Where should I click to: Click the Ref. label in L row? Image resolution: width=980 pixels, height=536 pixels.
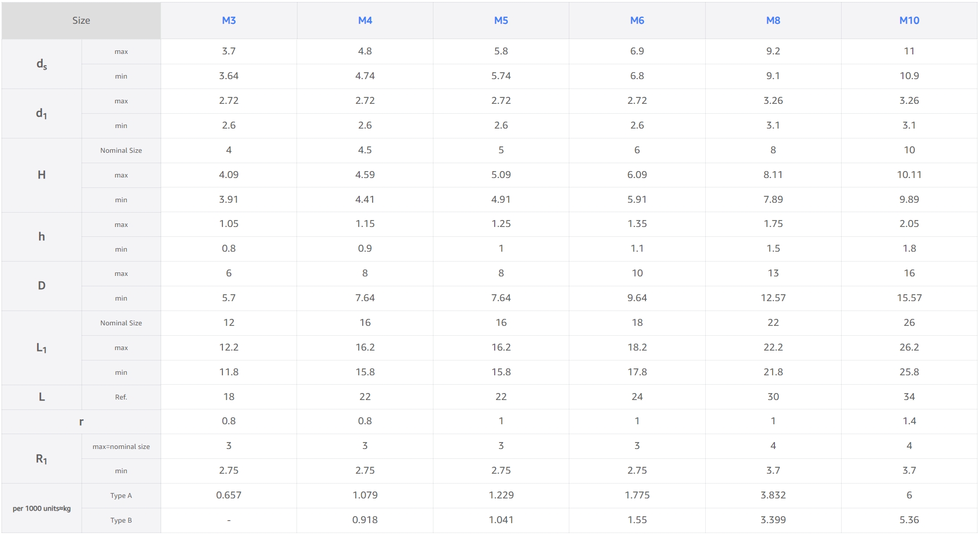121,397
